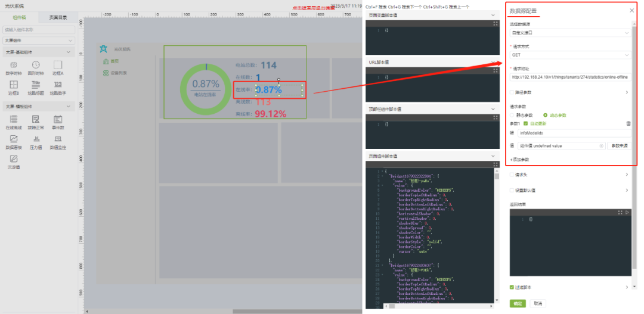The image size is (644, 314).
Task: Collapse the 大屏-模板组件 section
Action: coord(69,106)
